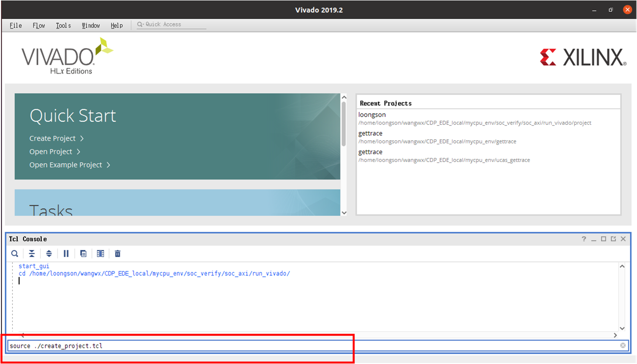Click the Tcl Console search icon

[x=15, y=254]
